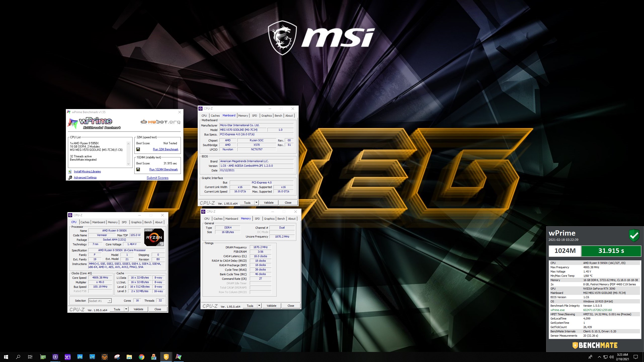Click the MEG X570 GODLIKE model field
Image resolution: width=644 pixels, height=362 pixels.
(243, 130)
